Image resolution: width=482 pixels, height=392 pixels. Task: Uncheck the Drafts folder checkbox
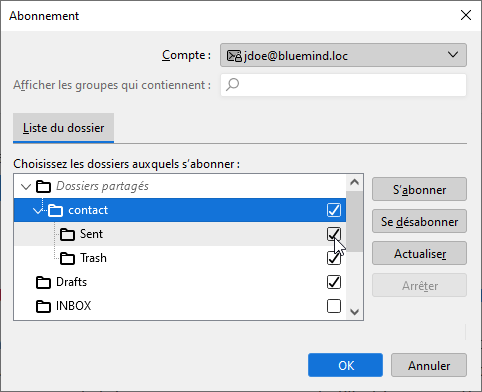click(x=334, y=282)
